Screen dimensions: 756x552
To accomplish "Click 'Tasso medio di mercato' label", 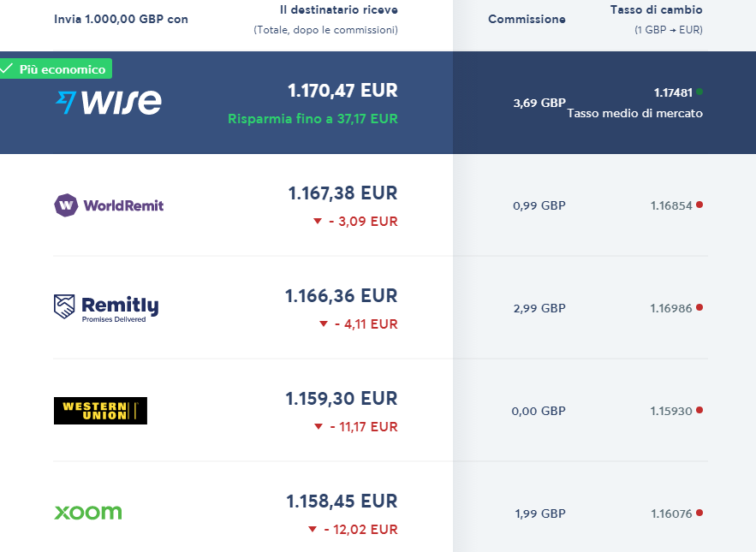I will click(634, 113).
